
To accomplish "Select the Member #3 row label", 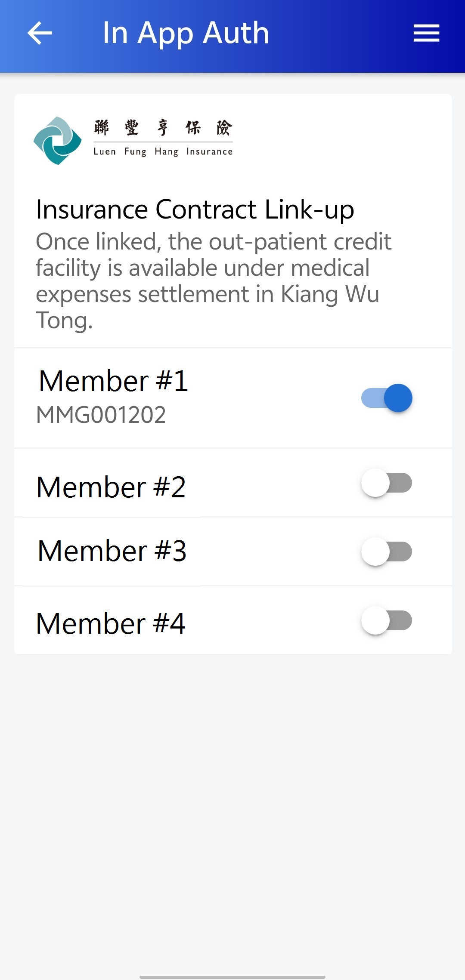I will pyautogui.click(x=112, y=551).
